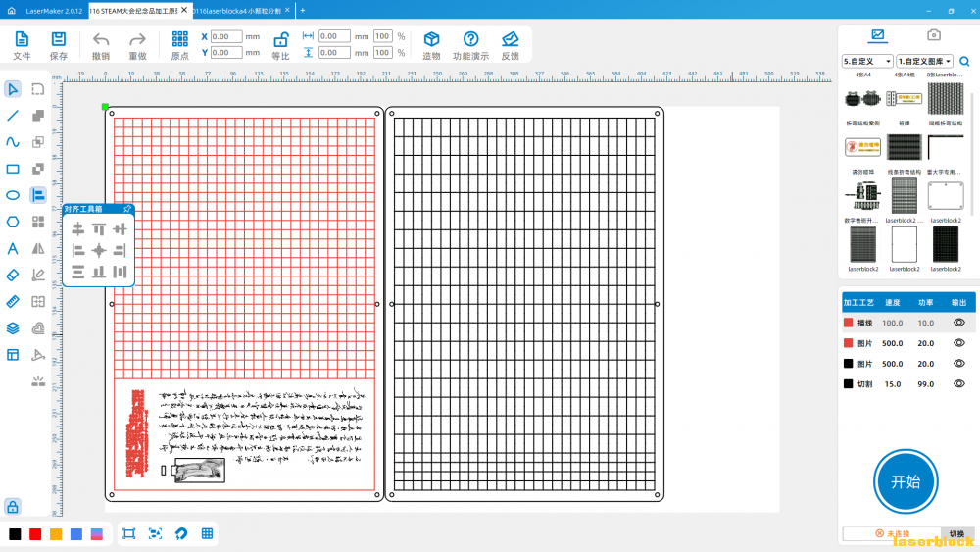Image resolution: width=980 pixels, height=552 pixels.
Task: Open 反馈 feedback icon
Action: 510,39
